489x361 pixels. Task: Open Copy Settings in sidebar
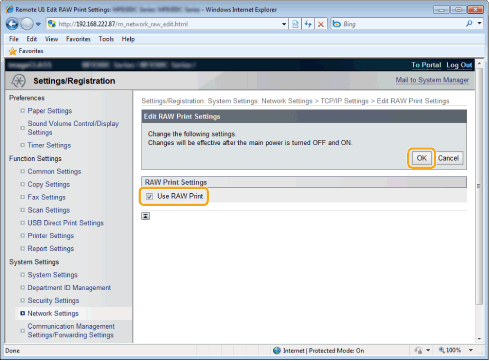pyautogui.click(x=49, y=184)
